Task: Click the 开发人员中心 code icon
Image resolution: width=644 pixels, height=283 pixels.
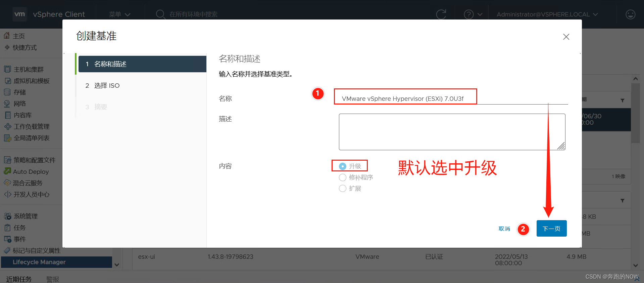Action: (7, 194)
